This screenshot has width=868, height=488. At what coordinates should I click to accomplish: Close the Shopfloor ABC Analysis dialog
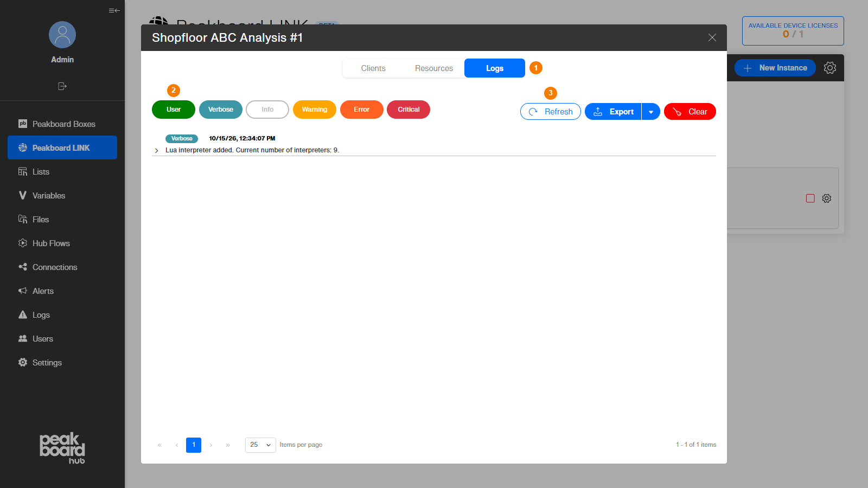coord(712,37)
